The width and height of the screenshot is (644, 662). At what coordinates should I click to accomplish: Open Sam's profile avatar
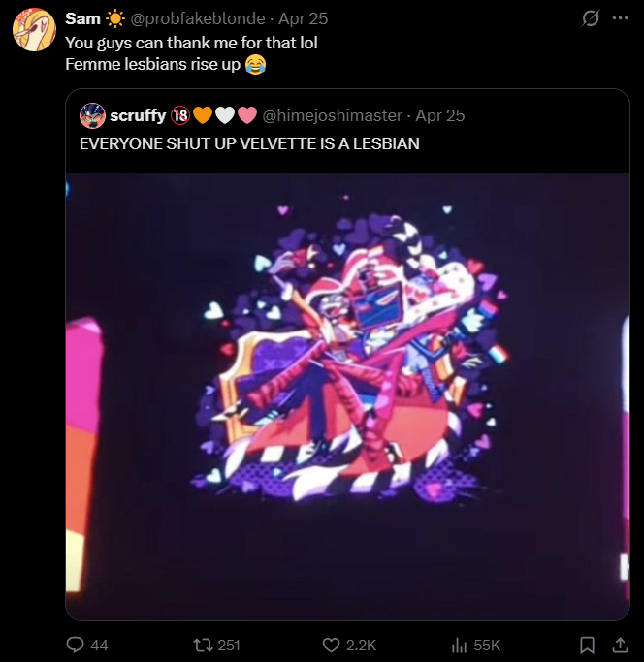pyautogui.click(x=34, y=29)
